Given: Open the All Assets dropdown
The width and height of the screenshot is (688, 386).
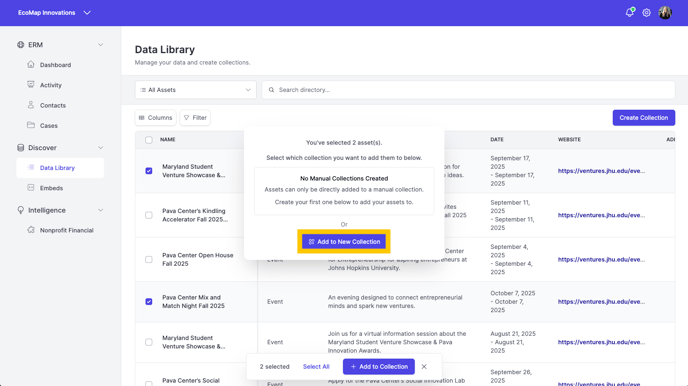Looking at the screenshot, I should click(x=196, y=90).
